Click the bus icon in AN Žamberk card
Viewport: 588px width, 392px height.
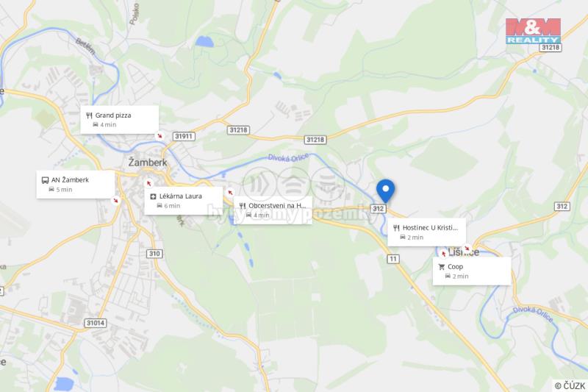(x=45, y=180)
